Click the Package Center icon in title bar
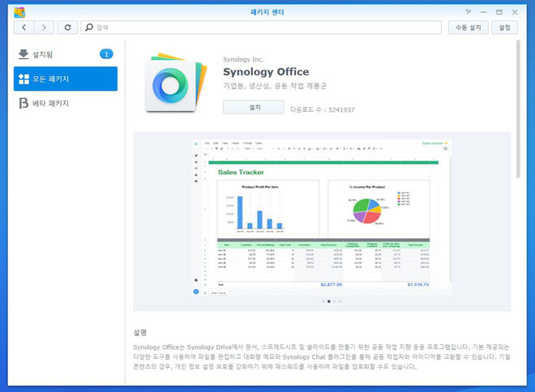This screenshot has height=392, width=535. pyautogui.click(x=19, y=12)
